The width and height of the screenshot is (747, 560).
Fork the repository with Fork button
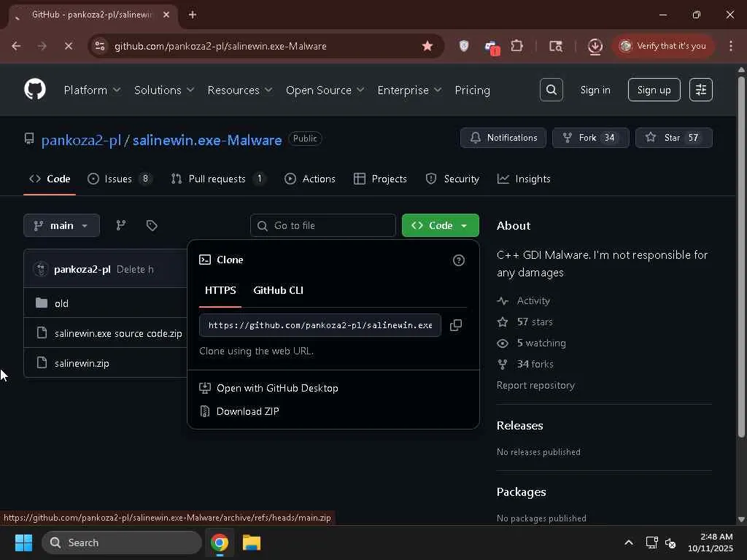pos(590,138)
